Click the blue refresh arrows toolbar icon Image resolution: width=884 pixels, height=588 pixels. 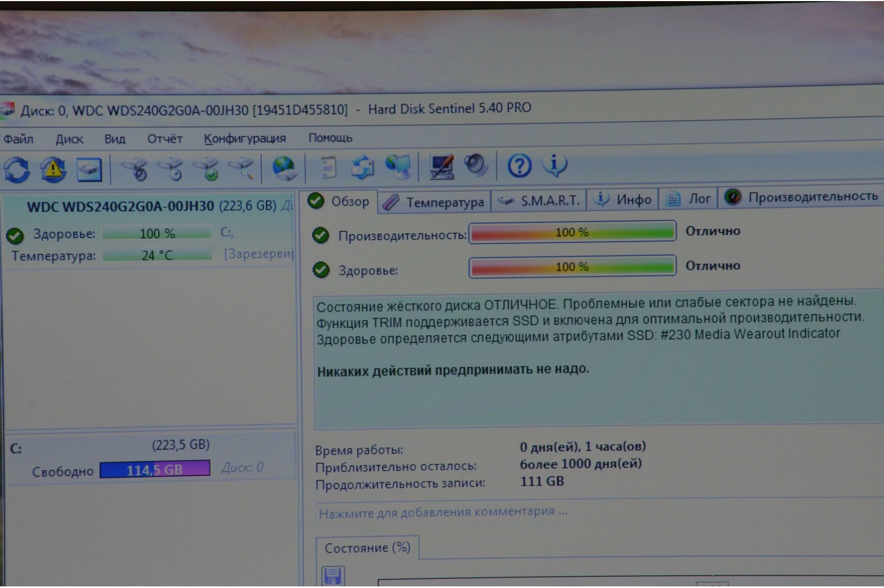click(17, 170)
